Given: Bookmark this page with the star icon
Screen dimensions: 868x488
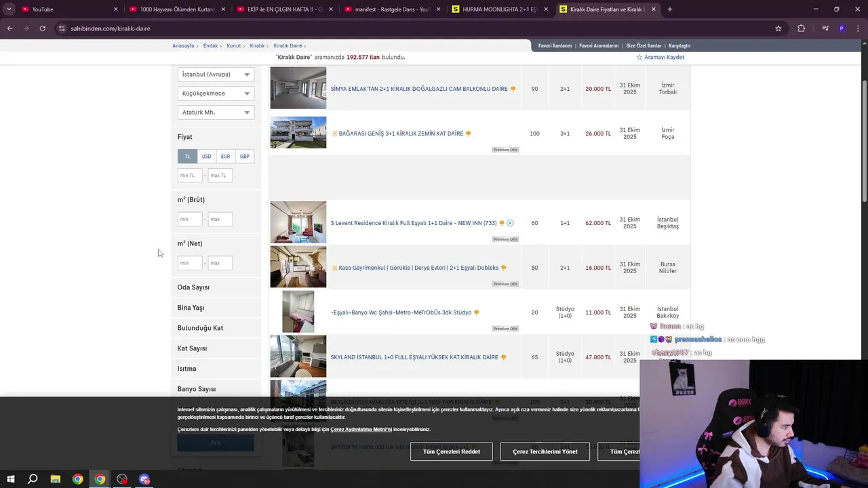Looking at the screenshot, I should 778,28.
